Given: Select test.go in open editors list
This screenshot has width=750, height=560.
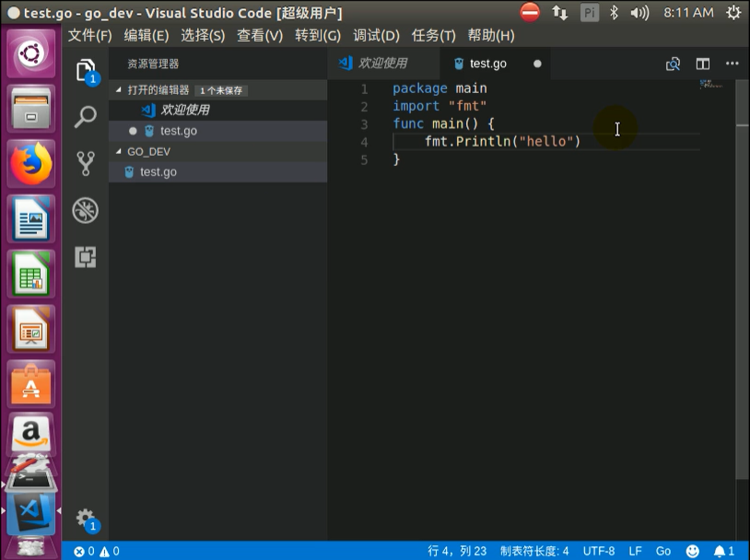Looking at the screenshot, I should pos(218,131).
